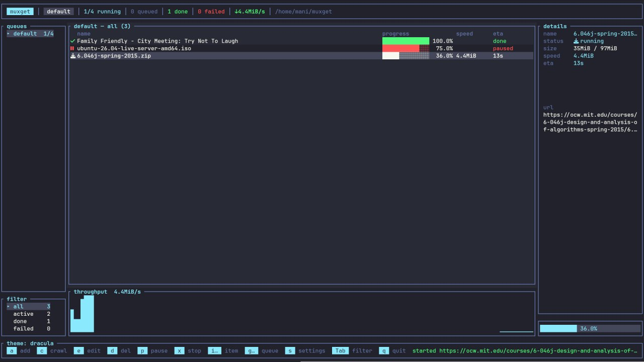Select the 'active' filter option

[29, 314]
